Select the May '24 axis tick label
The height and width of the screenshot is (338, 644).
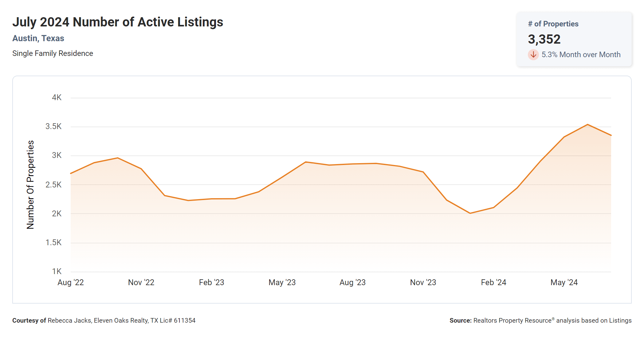(564, 282)
